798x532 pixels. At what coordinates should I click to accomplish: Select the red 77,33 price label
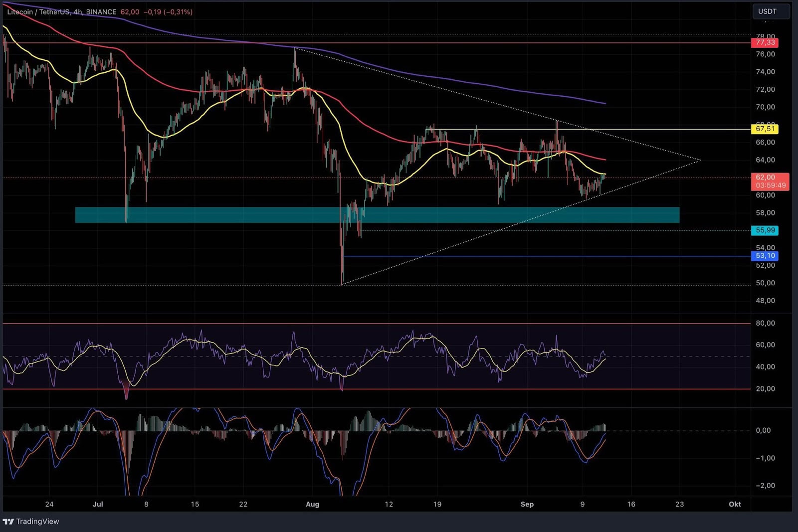pos(765,43)
